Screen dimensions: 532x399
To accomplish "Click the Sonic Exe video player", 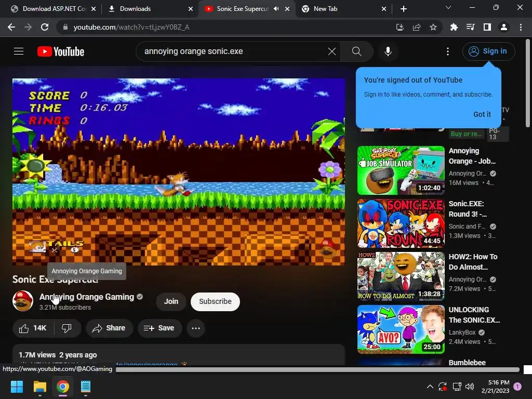I will (x=179, y=171).
